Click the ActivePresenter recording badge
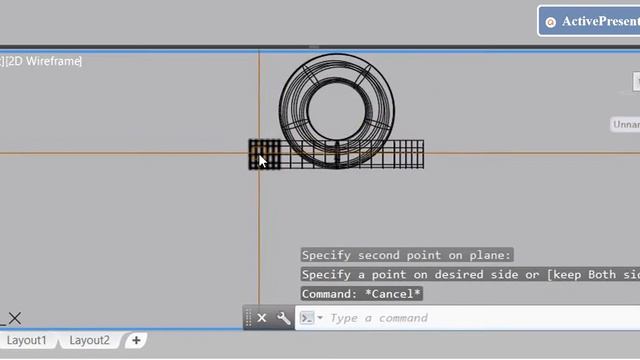The height and width of the screenshot is (360, 640). [x=589, y=21]
